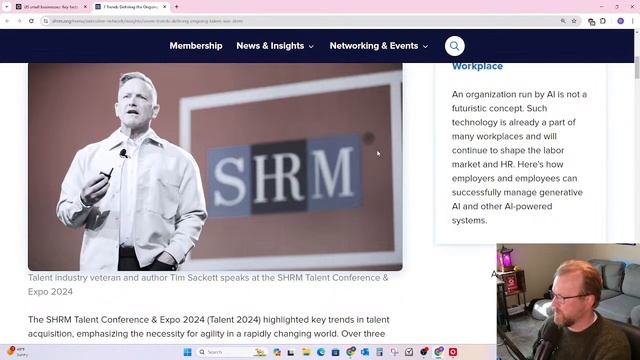Close the first browser tab
Viewport: 640px width, 360px height.
pyautogui.click(x=85, y=7)
